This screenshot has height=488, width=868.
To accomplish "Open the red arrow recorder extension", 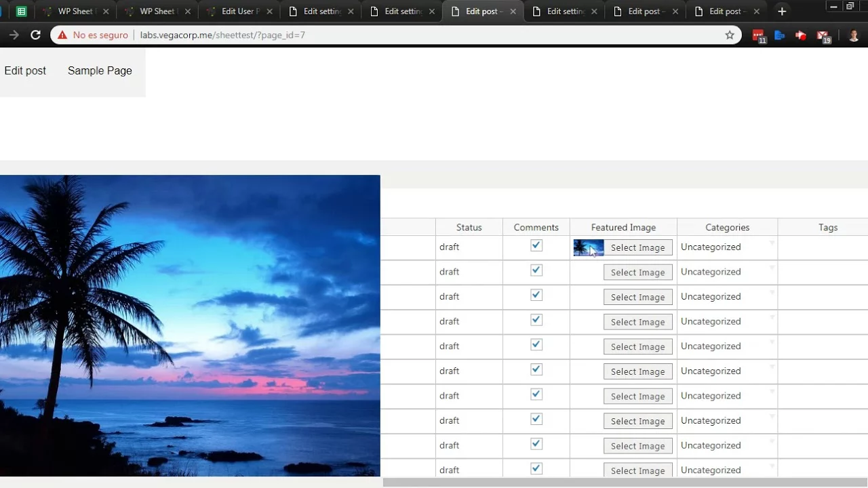I will pos(801,35).
